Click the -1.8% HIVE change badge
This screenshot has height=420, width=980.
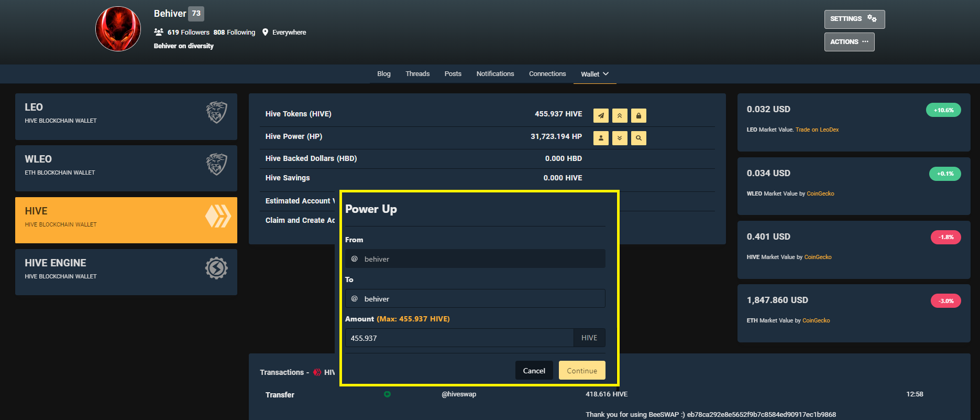[946, 237]
